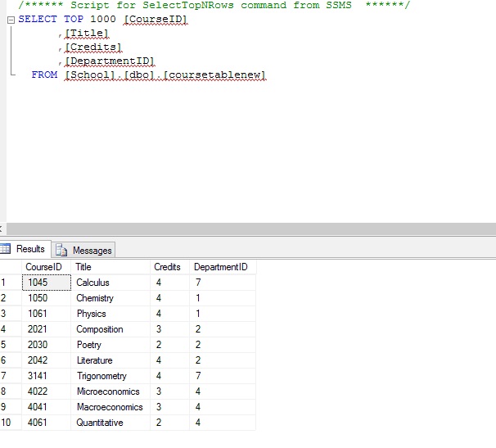Click the [School] database name in query
The width and height of the screenshot is (496, 448).
(x=89, y=75)
